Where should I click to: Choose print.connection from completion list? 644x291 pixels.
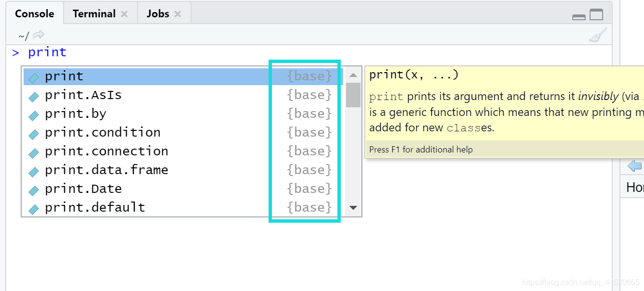coord(183,152)
